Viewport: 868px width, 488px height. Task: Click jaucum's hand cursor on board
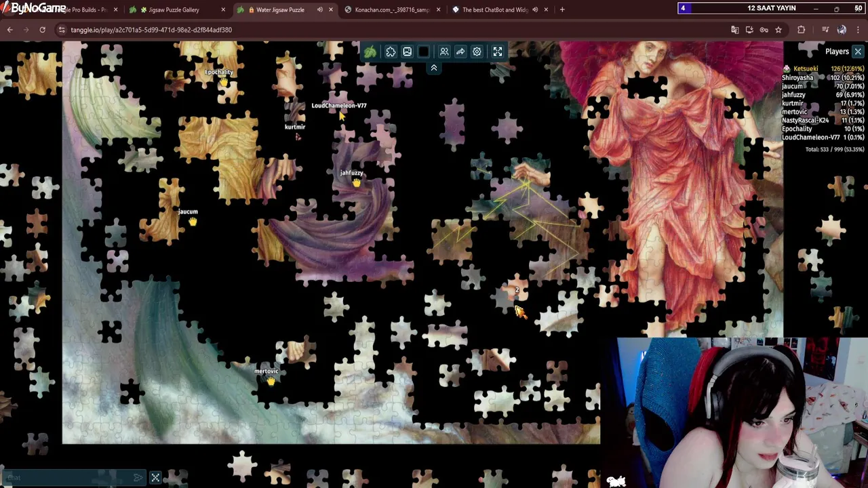tap(193, 221)
